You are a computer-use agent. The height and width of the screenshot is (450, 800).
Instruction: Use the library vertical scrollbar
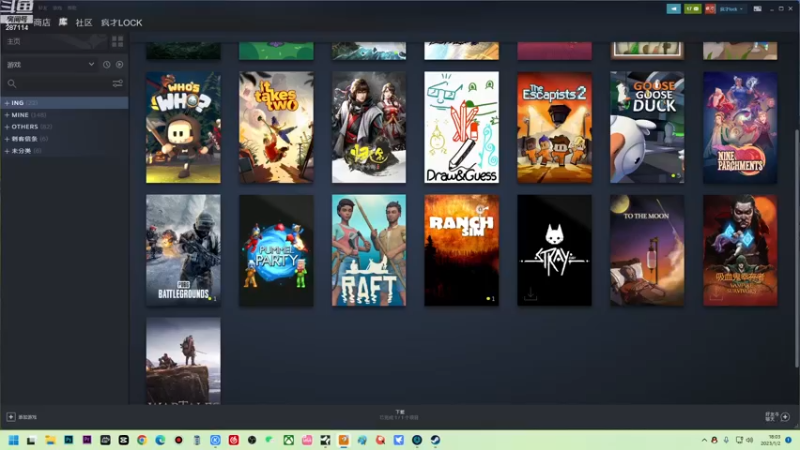tap(796, 247)
